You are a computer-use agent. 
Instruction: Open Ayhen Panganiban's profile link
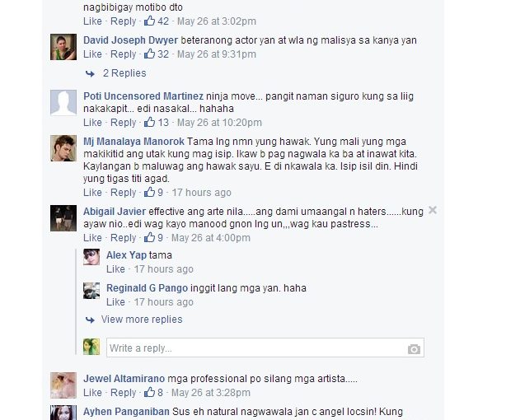click(x=126, y=412)
